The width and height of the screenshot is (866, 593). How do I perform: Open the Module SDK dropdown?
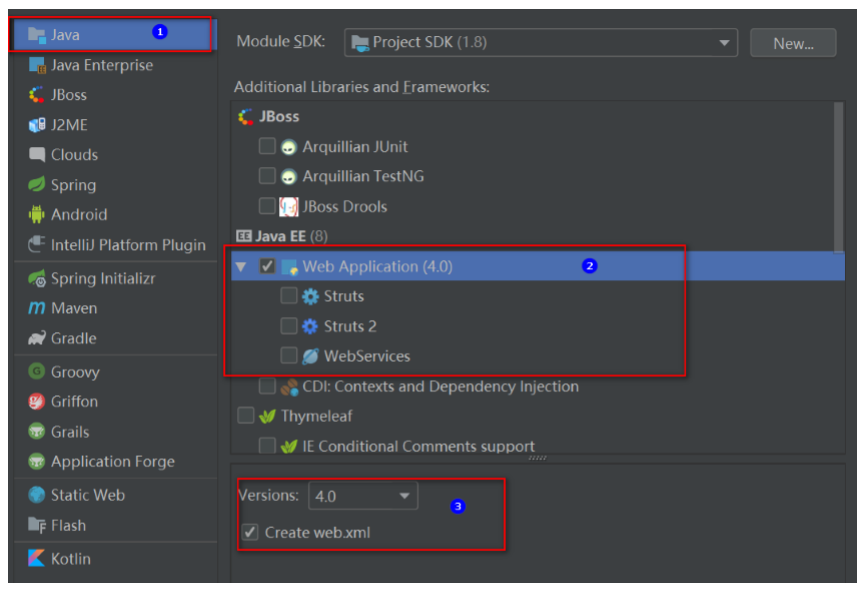coord(541,43)
